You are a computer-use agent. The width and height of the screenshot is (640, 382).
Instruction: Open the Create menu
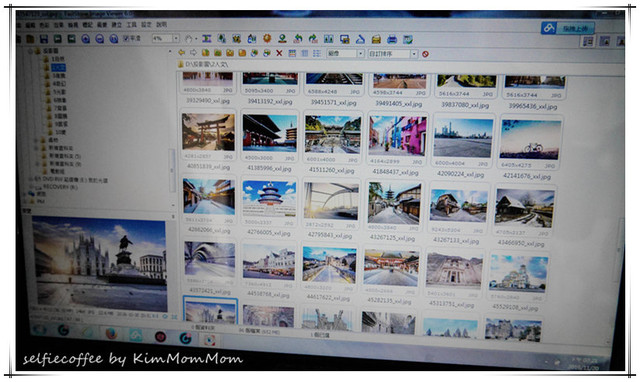(117, 25)
